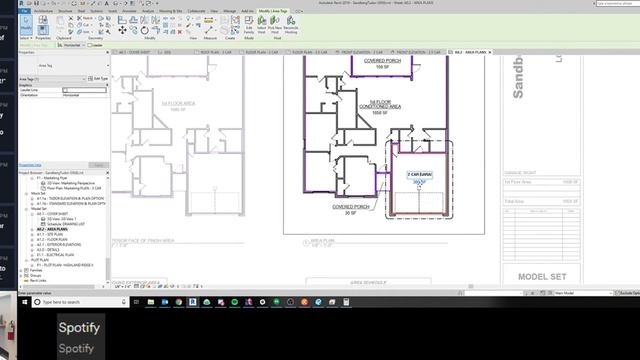Viewport: 640px width, 360px height.
Task: Select Schedule: DRAWING LIST in Project Browser
Action: click(66, 224)
